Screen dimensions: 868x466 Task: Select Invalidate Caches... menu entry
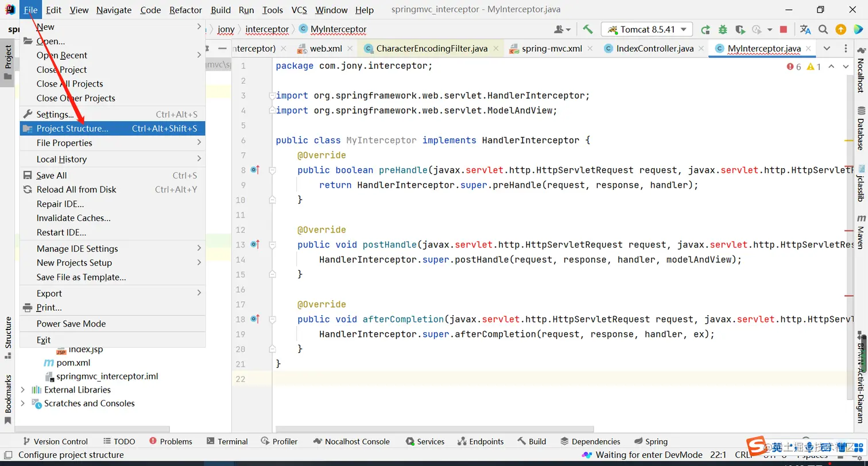tap(113, 218)
